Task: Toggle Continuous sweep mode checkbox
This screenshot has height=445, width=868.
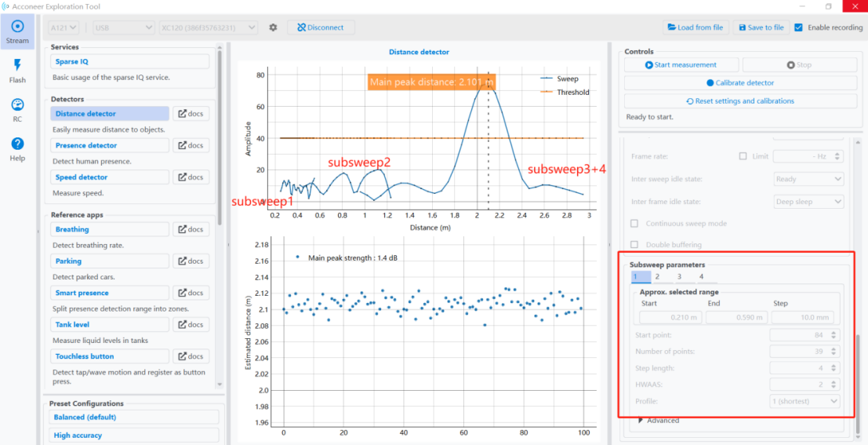Action: coord(635,224)
